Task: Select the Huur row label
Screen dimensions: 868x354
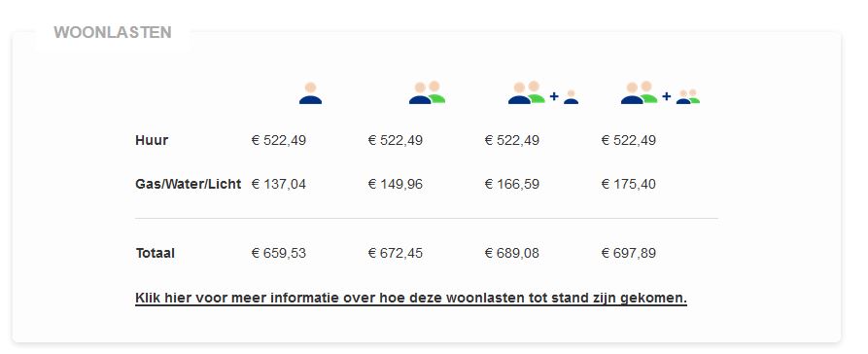Action: coord(152,140)
